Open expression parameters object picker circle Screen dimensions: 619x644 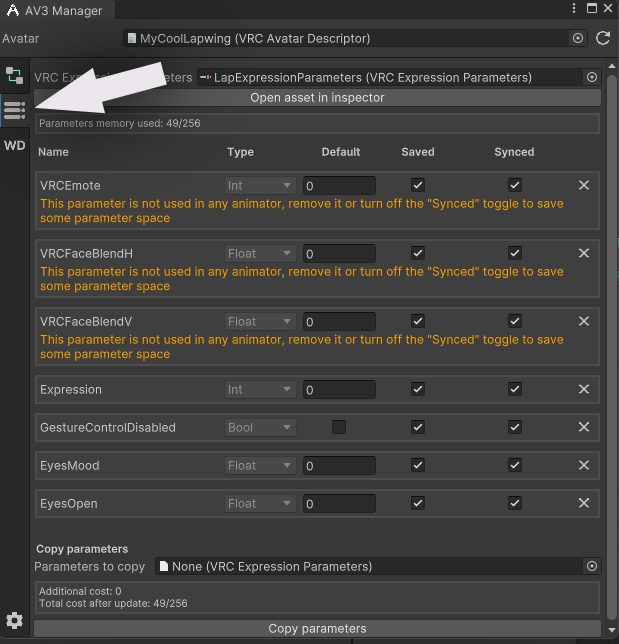tap(592, 77)
